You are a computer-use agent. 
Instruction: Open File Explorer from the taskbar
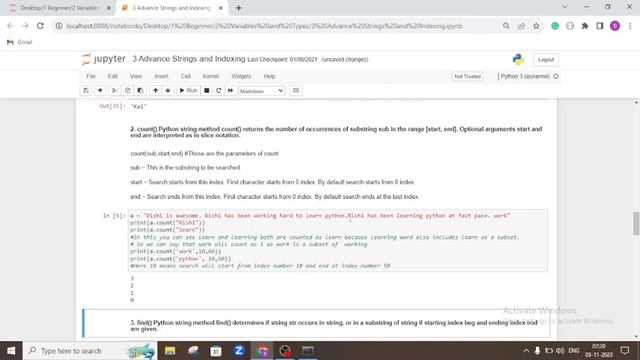[170, 351]
